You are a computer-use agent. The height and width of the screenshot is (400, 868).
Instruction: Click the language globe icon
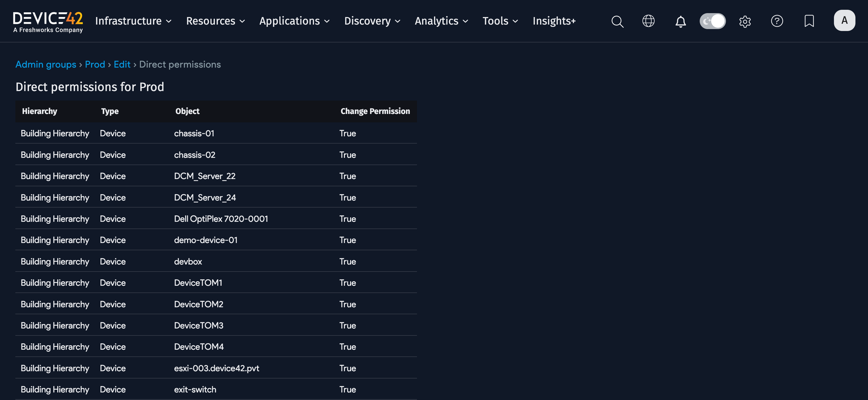pyautogui.click(x=648, y=21)
